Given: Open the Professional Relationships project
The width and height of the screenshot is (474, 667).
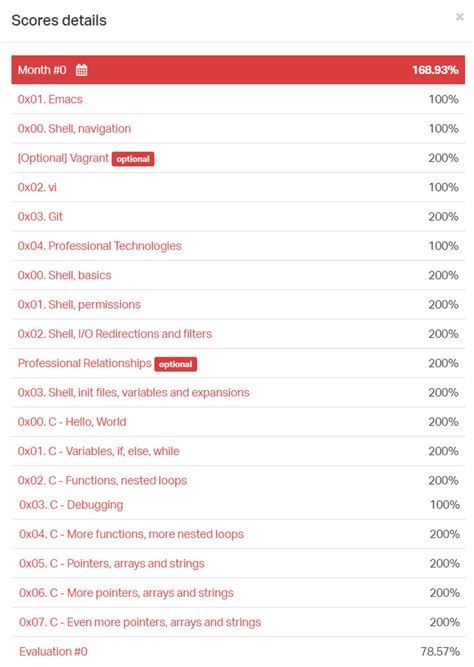Looking at the screenshot, I should coord(85,363).
